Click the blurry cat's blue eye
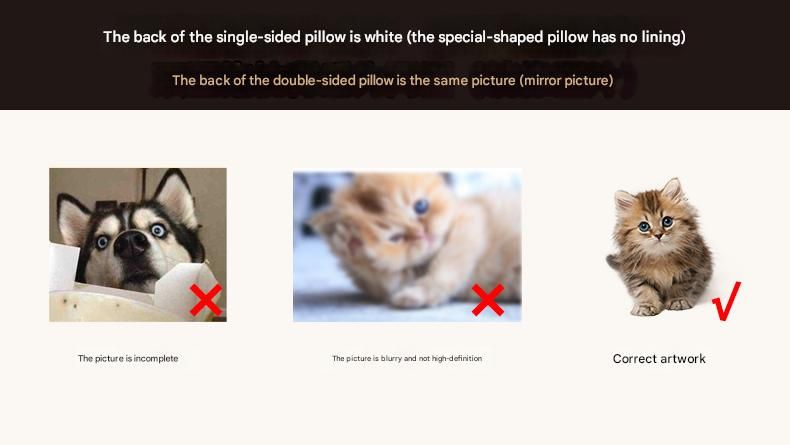 click(421, 206)
